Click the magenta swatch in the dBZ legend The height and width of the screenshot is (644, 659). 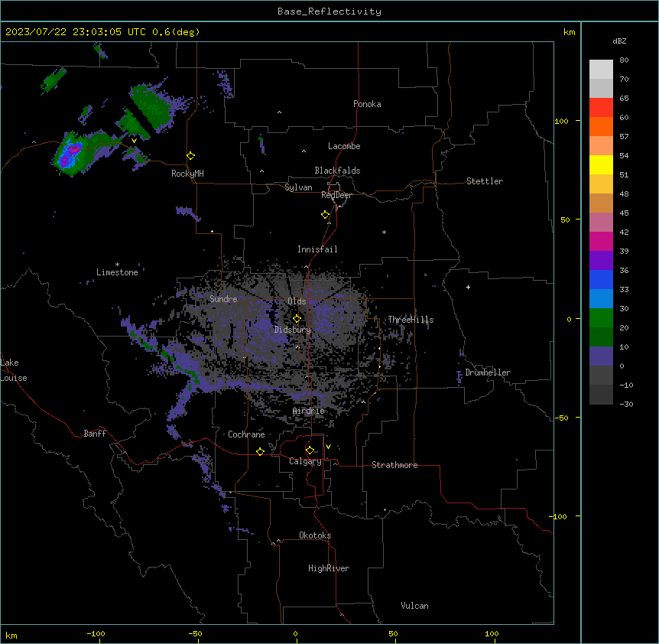point(601,241)
